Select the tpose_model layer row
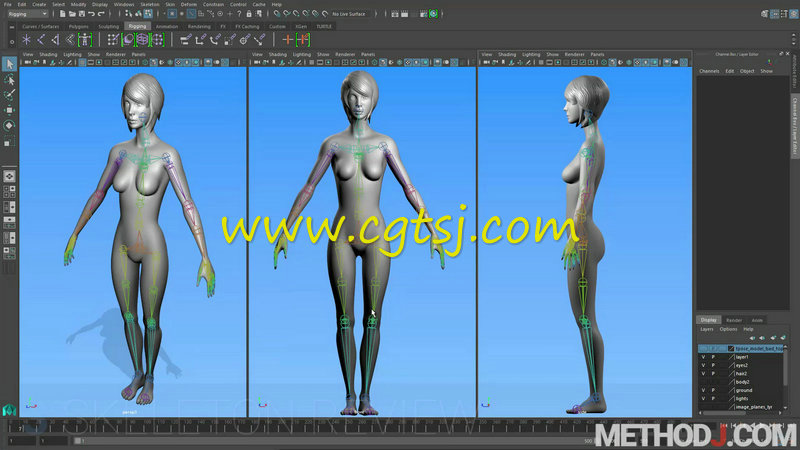 click(741, 348)
